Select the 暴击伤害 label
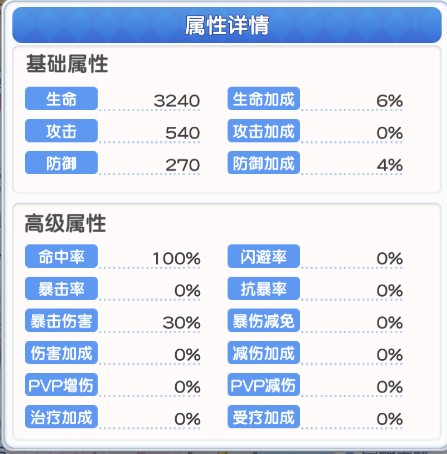Viewport: 447px width, 454px height. coord(61,321)
